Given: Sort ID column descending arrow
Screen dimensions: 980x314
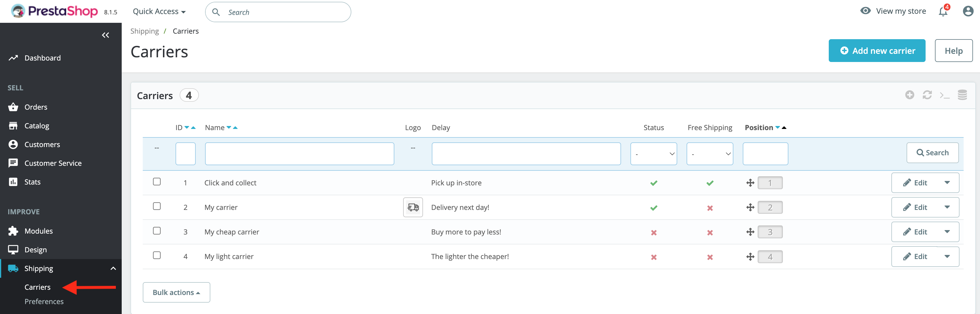Looking at the screenshot, I should click(x=187, y=128).
